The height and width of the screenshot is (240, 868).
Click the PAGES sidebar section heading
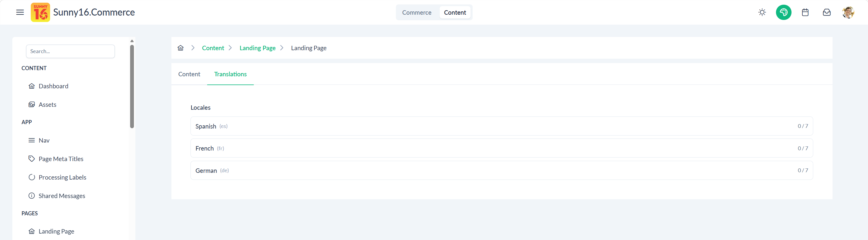[x=30, y=213]
